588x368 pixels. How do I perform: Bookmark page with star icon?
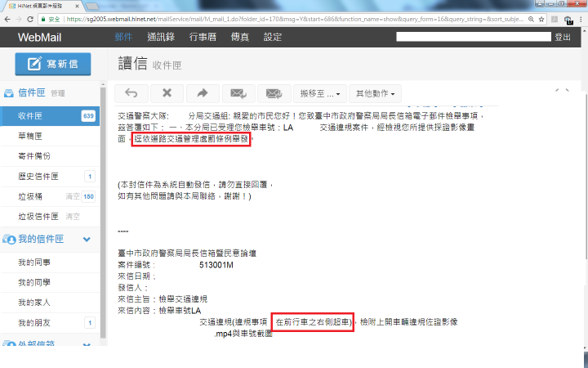541,19
